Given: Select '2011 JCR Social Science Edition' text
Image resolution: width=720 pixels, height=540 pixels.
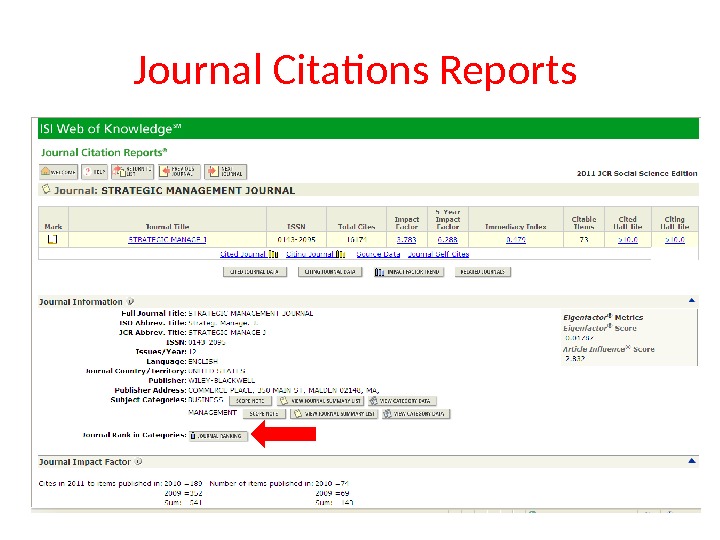Looking at the screenshot, I should [637, 173].
